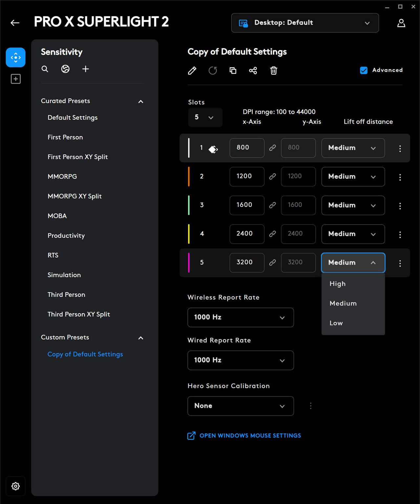This screenshot has width=420, height=504.
Task: Open slot 1 lift off distance dropdown
Action: [353, 148]
